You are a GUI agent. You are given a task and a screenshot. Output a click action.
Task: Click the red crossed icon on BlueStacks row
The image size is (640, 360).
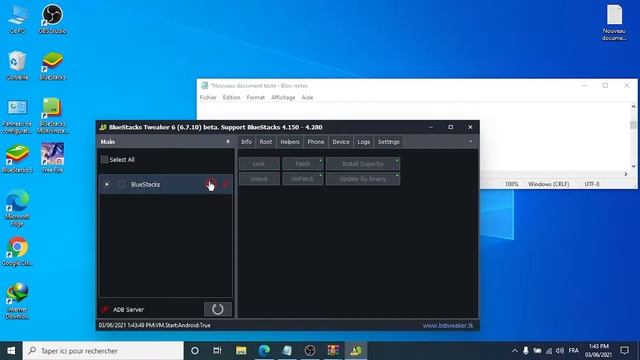225,184
